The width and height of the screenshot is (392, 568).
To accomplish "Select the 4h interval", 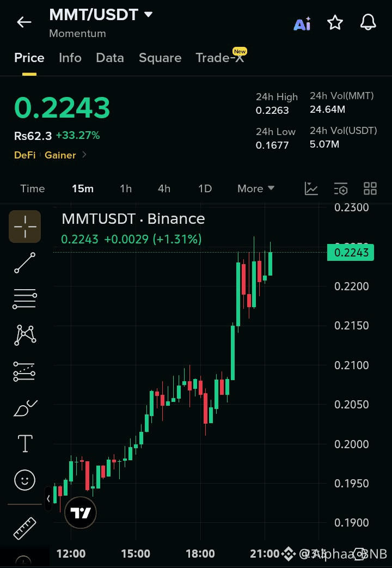I will point(164,189).
